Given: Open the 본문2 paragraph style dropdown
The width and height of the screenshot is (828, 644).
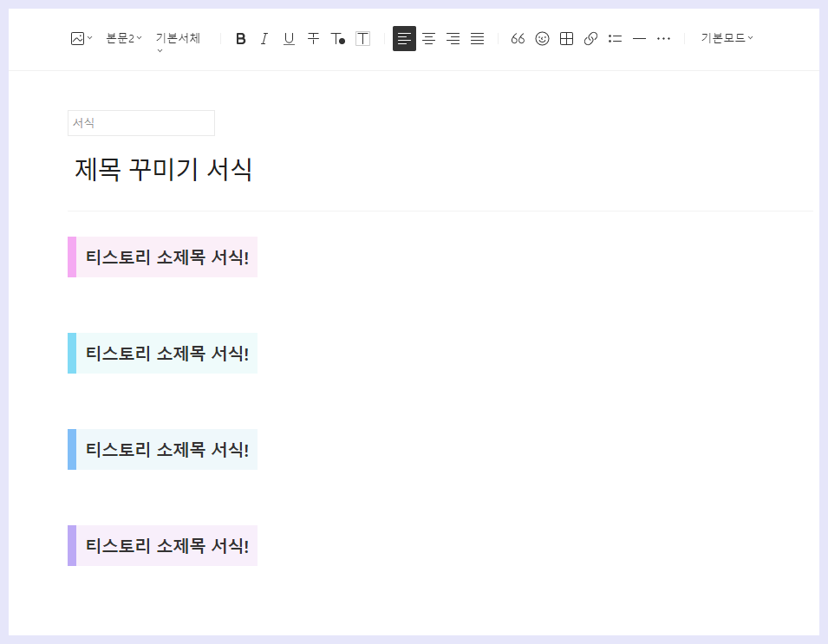Looking at the screenshot, I should coord(124,38).
